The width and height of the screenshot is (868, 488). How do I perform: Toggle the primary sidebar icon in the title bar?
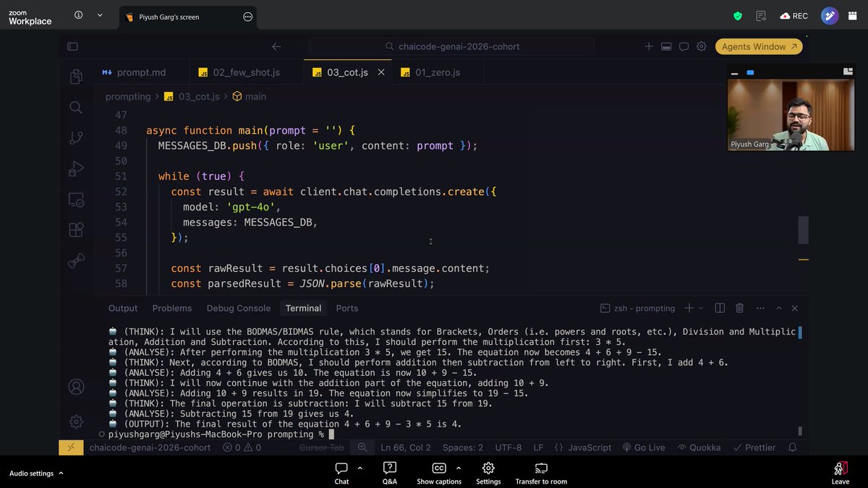[x=72, y=46]
